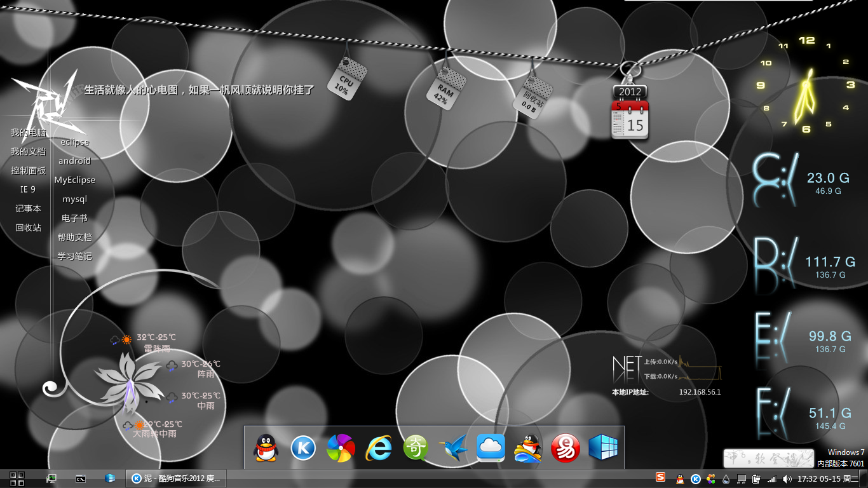868x488 pixels.
Task: Open the network signal bars tray icon
Action: click(x=772, y=479)
